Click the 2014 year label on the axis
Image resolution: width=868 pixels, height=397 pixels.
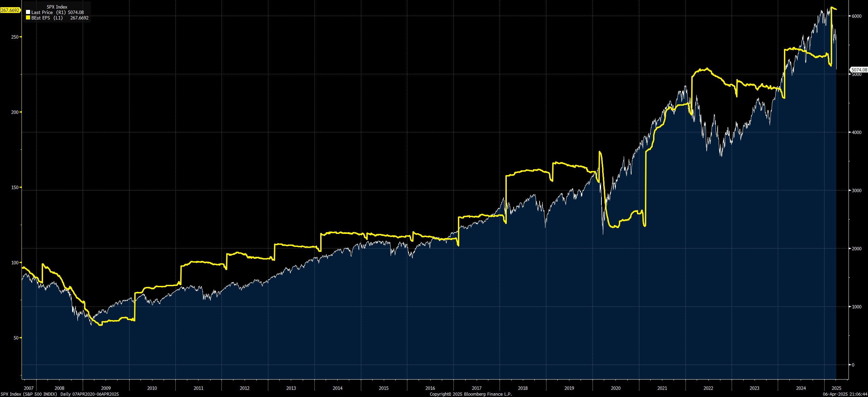(x=338, y=388)
